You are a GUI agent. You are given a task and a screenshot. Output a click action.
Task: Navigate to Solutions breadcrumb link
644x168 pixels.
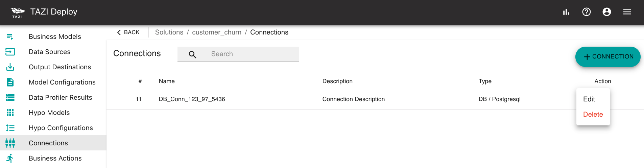pos(169,32)
